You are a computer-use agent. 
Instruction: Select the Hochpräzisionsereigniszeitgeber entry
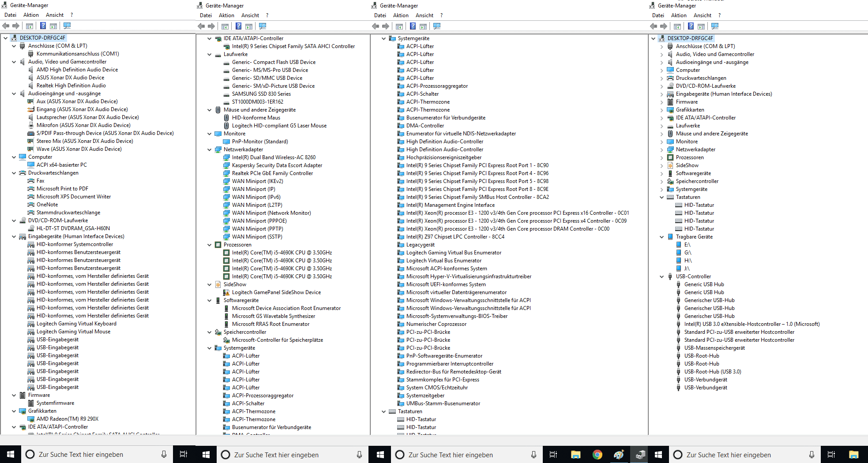pos(444,157)
